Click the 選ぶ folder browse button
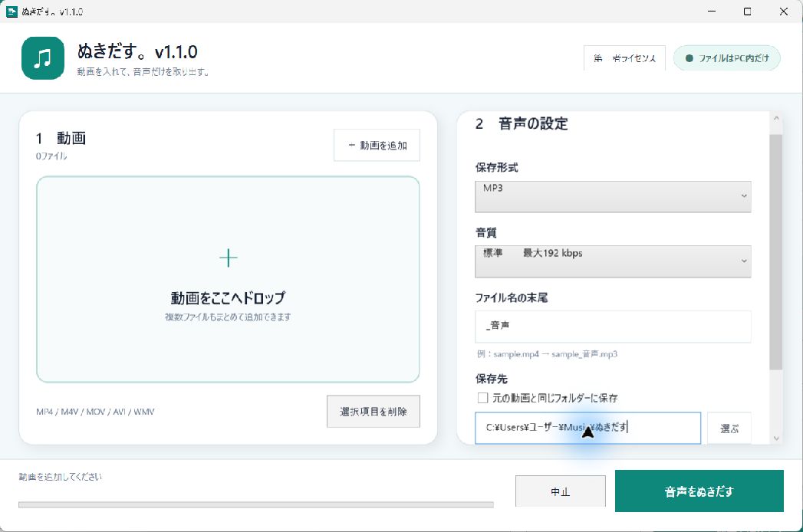This screenshot has height=532, width=803. [729, 428]
